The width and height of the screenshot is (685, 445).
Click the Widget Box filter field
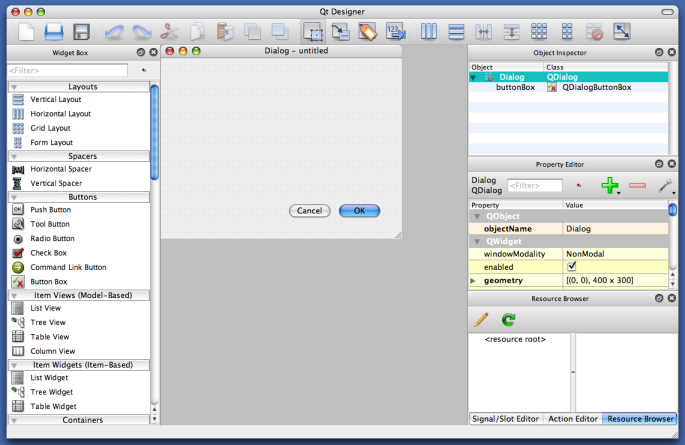(68, 70)
